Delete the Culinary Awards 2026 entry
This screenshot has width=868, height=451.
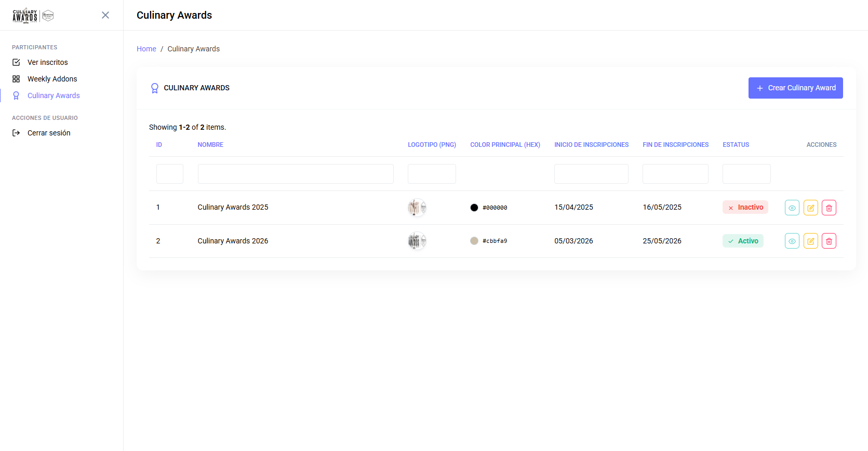(x=829, y=241)
